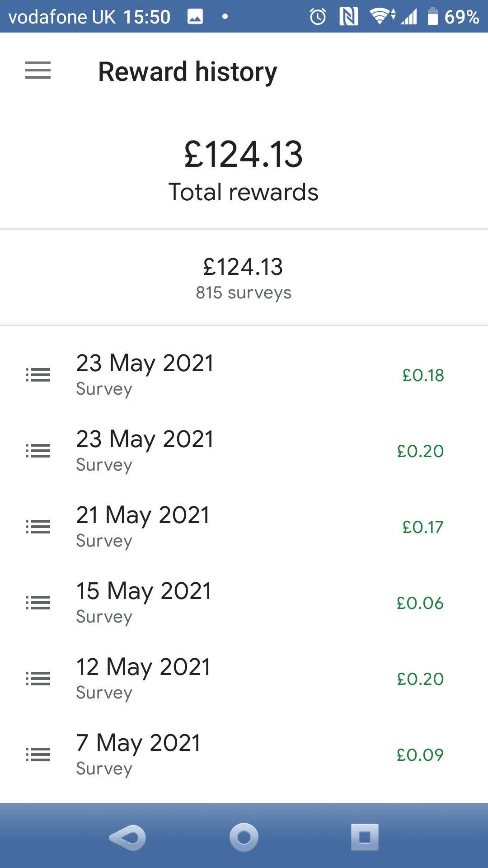Tap the battery 69% indicator
Screen dimensions: 488x868
453,17
